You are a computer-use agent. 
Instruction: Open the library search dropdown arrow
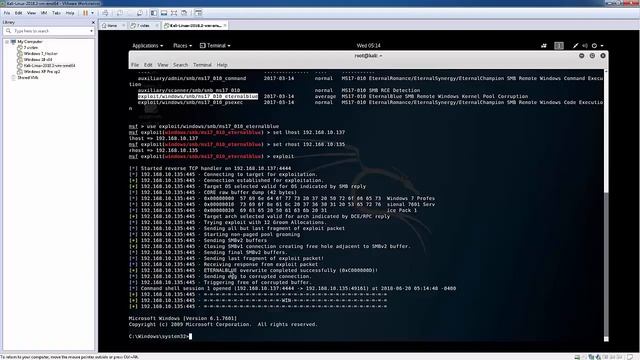point(91,31)
